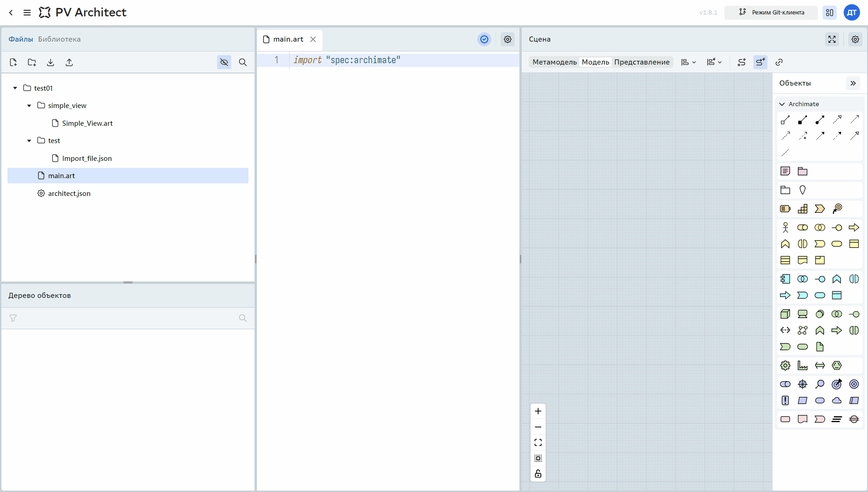Toggle hidden files eye icon
The image size is (868, 492).
[x=224, y=62]
